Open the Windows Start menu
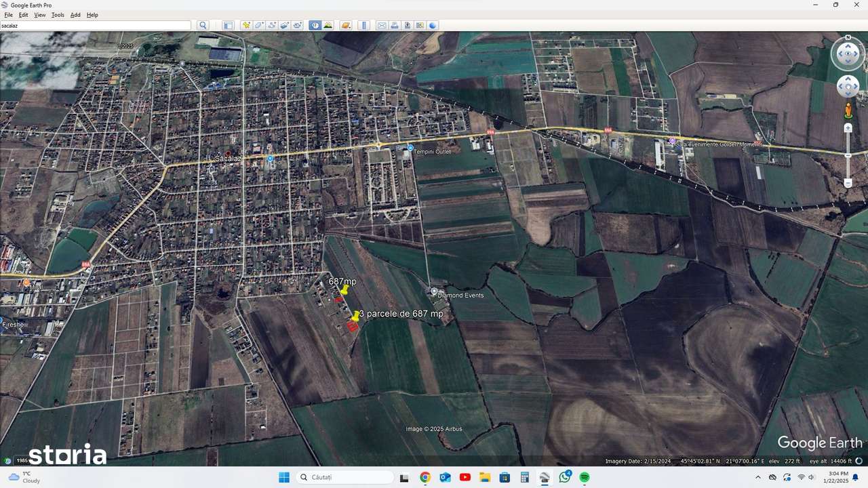Viewport: 868px width, 488px height. click(x=283, y=477)
